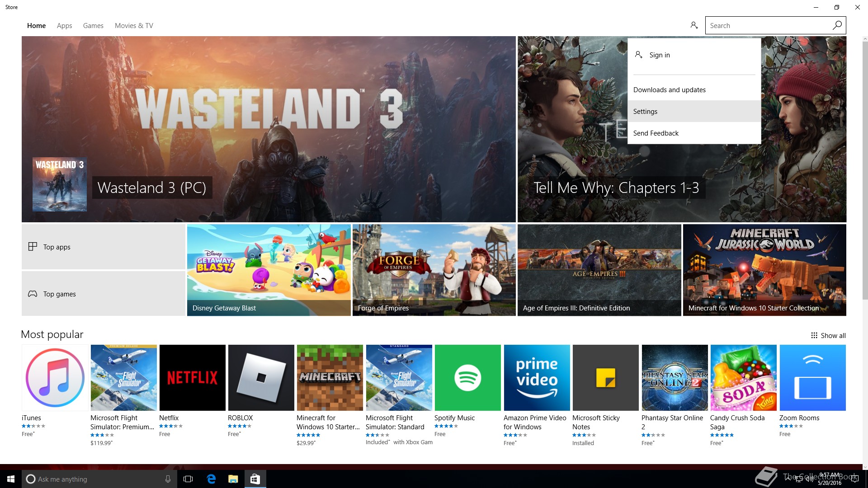
Task: Click Cortana Ask me anything box
Action: point(99,479)
